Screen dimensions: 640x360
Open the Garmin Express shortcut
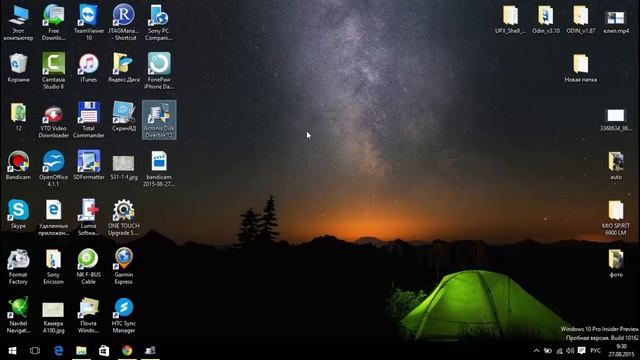pyautogui.click(x=124, y=267)
